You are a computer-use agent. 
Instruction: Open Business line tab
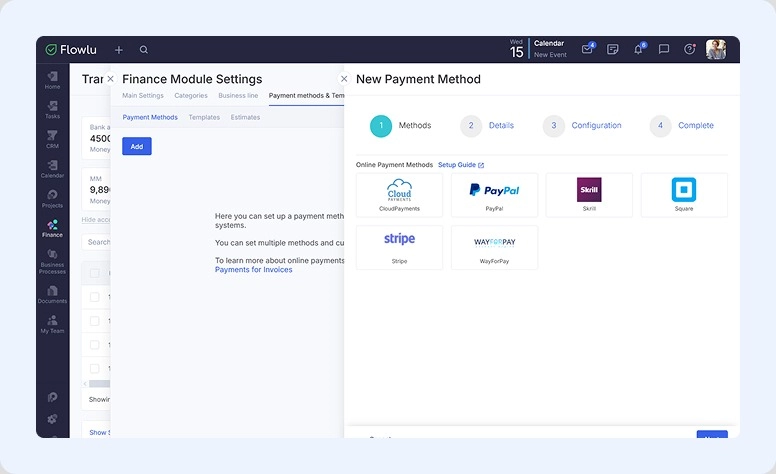click(x=238, y=95)
